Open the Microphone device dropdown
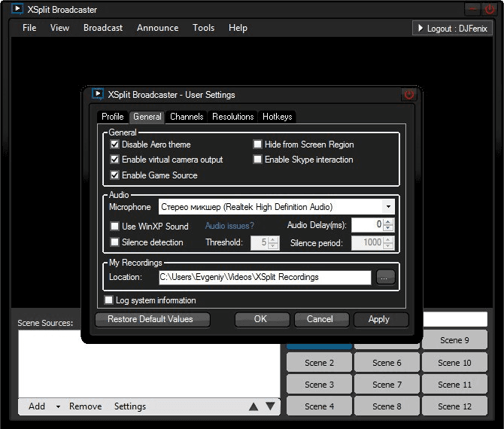504x429 pixels. (388, 207)
